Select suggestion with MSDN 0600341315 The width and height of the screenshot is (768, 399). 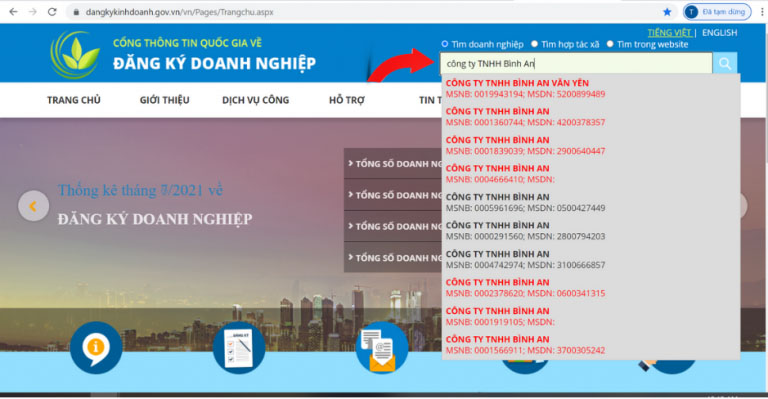click(590, 288)
